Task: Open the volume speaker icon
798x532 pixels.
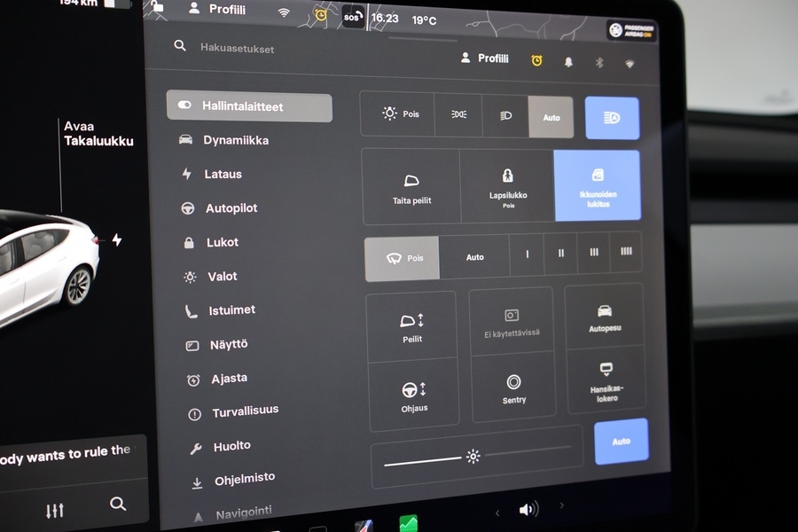Action: (x=528, y=509)
